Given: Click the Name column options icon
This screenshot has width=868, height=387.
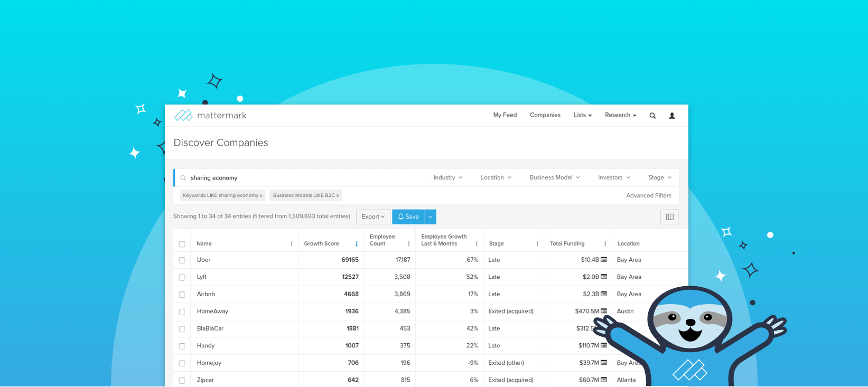Looking at the screenshot, I should tap(292, 244).
